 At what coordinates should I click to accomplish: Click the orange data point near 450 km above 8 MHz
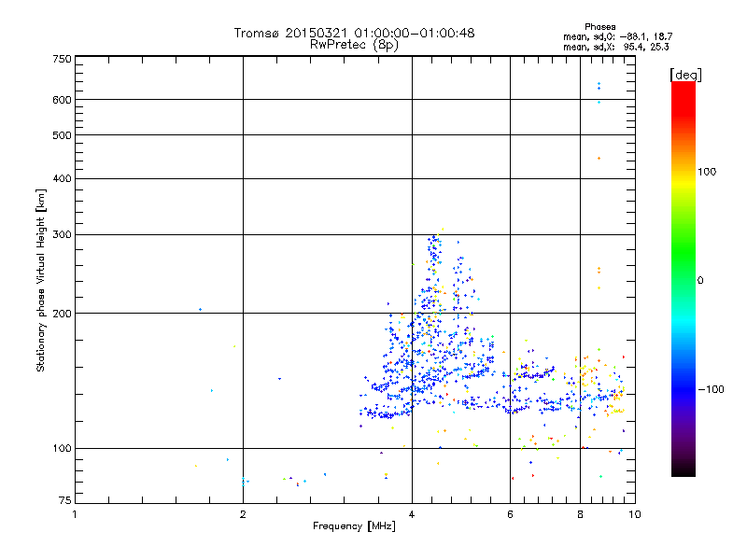(x=599, y=158)
